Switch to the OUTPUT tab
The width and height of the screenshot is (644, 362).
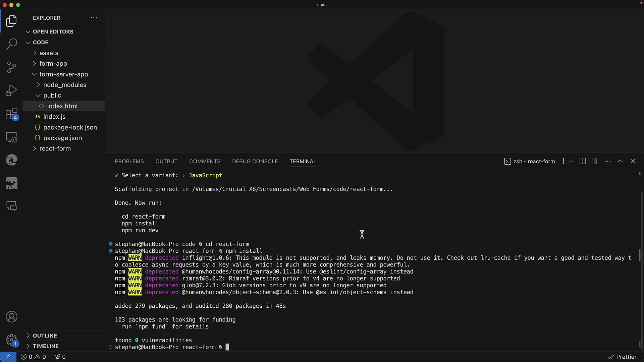click(166, 161)
